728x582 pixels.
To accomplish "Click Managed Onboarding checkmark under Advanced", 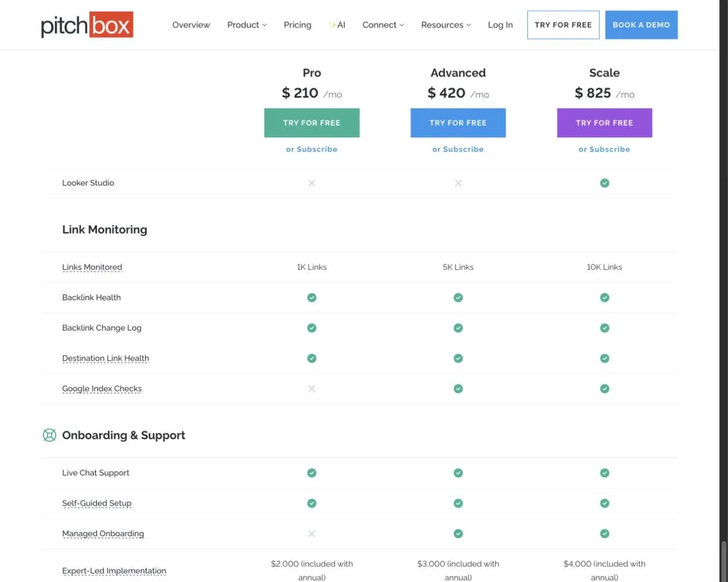I will click(x=458, y=533).
